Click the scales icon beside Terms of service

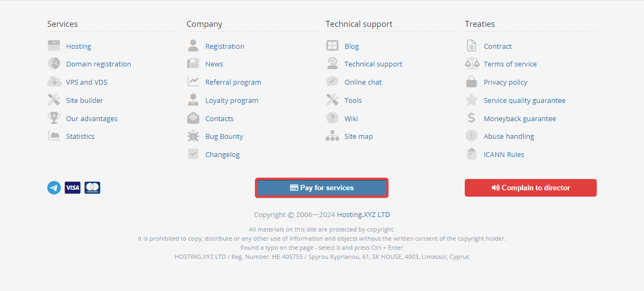coord(471,64)
